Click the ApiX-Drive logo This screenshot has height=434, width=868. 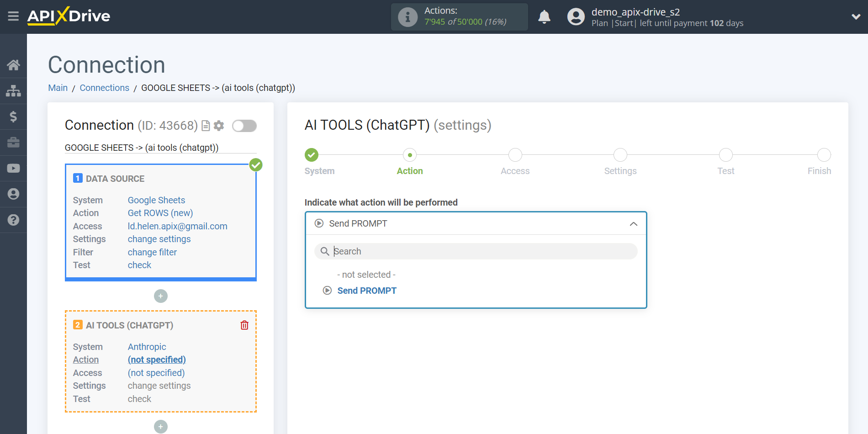click(x=69, y=16)
